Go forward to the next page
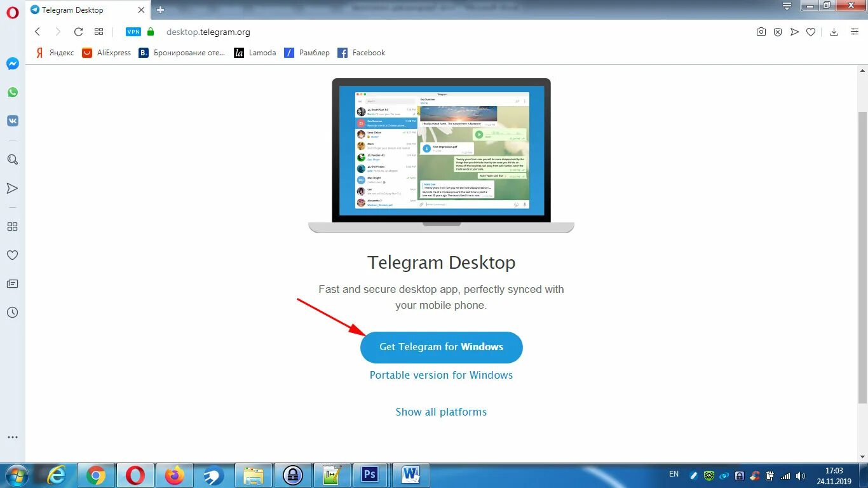 point(58,32)
